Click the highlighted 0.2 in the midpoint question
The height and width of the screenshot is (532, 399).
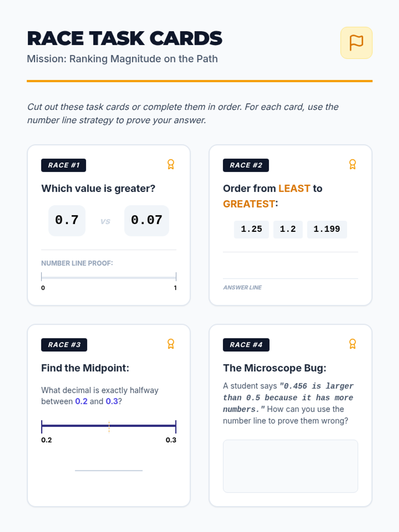coord(81,401)
